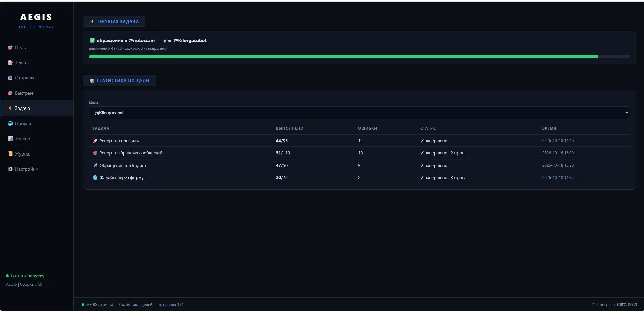Click the Жалобы через форму task name
The image size is (644, 311).
tap(121, 178)
